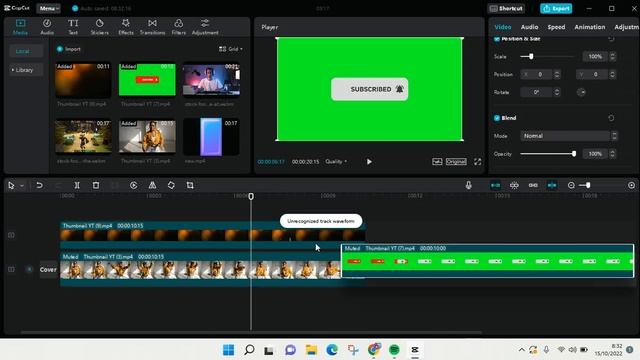Open the Media panel tab
The height and width of the screenshot is (360, 640).
coord(20,27)
